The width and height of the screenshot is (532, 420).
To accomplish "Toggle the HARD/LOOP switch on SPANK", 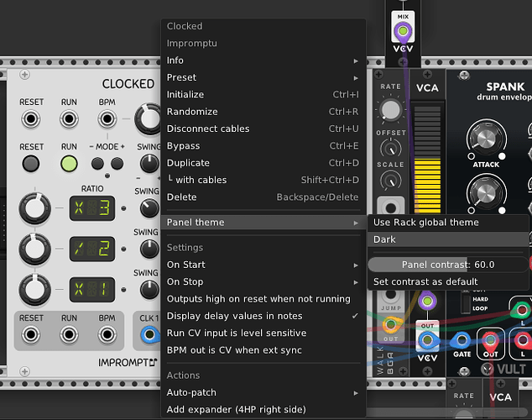I will click(466, 303).
